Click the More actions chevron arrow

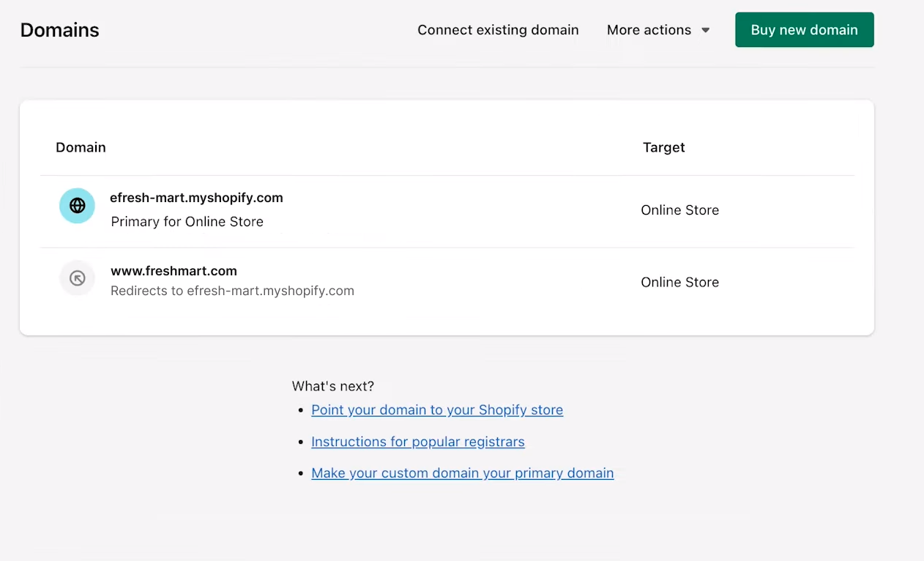[705, 30]
